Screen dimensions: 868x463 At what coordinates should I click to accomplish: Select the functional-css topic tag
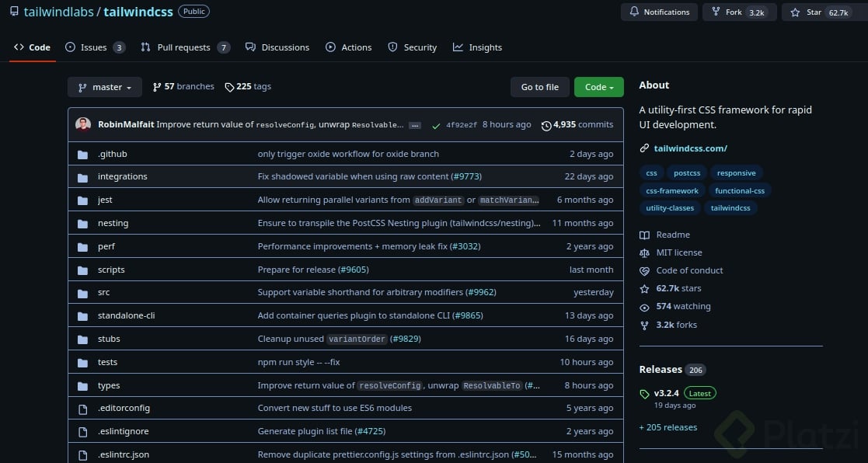click(x=740, y=190)
